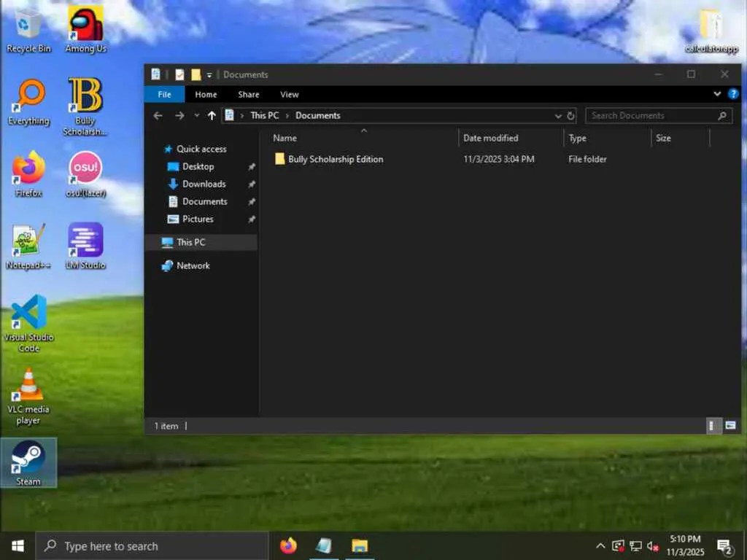Select Network in the navigation pane
747x560 pixels.
coord(193,265)
